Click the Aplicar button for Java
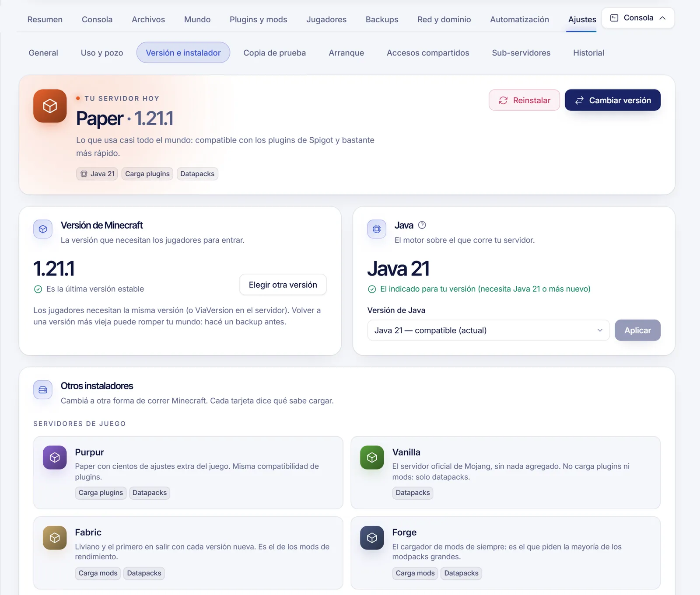 637,331
